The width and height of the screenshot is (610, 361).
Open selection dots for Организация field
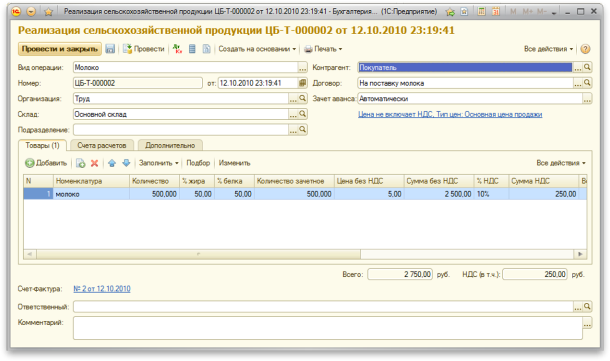point(293,99)
